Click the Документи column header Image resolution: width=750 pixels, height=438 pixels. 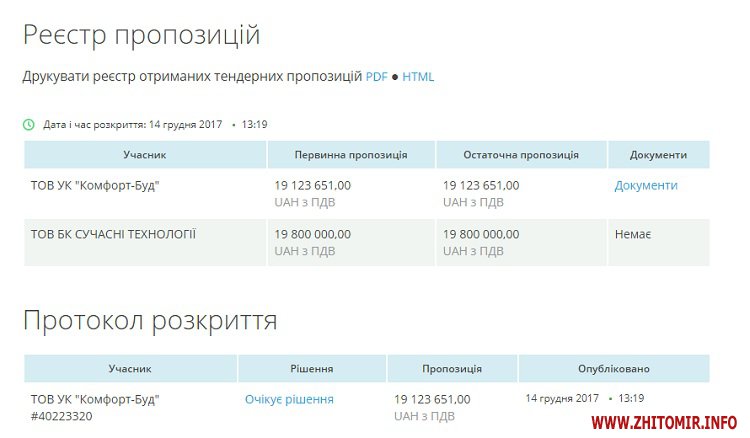tap(658, 155)
